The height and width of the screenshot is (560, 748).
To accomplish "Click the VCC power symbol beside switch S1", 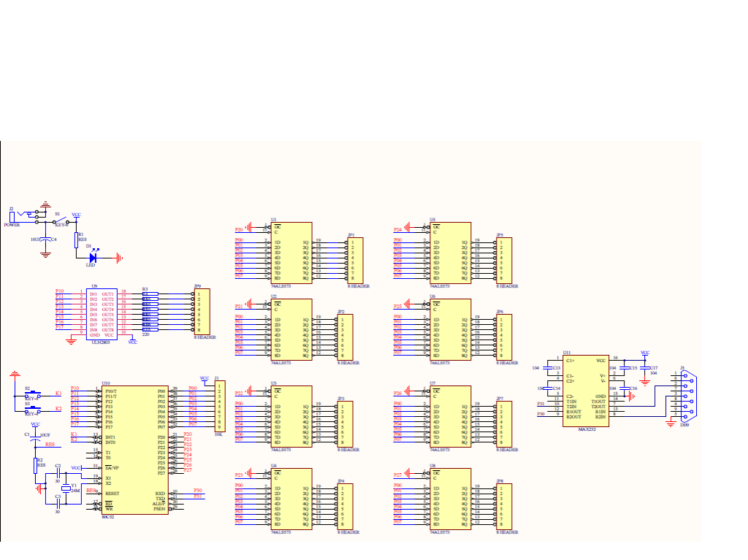I will (76, 215).
